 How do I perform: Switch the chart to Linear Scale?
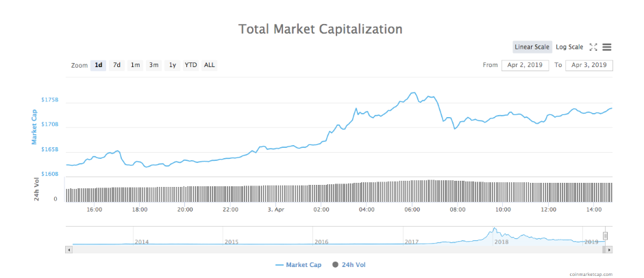[x=532, y=47]
